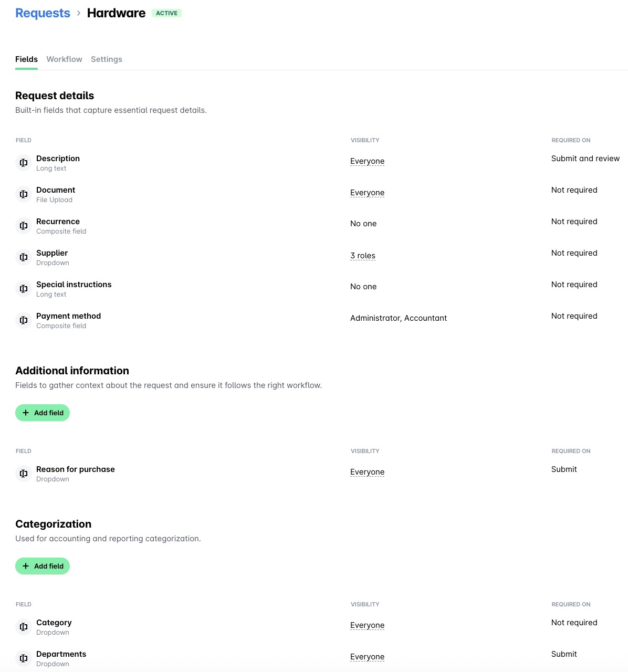Open the Settings tab
This screenshot has width=628, height=672.
(x=107, y=59)
